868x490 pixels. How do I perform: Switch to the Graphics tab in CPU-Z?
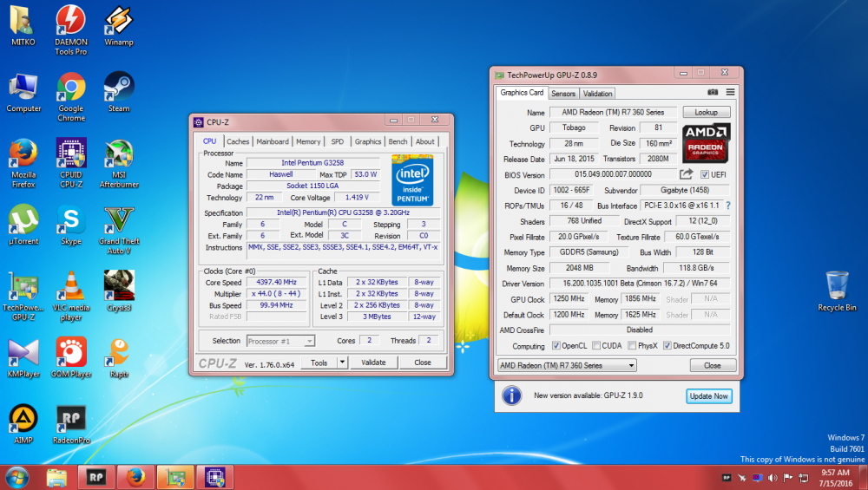(367, 141)
